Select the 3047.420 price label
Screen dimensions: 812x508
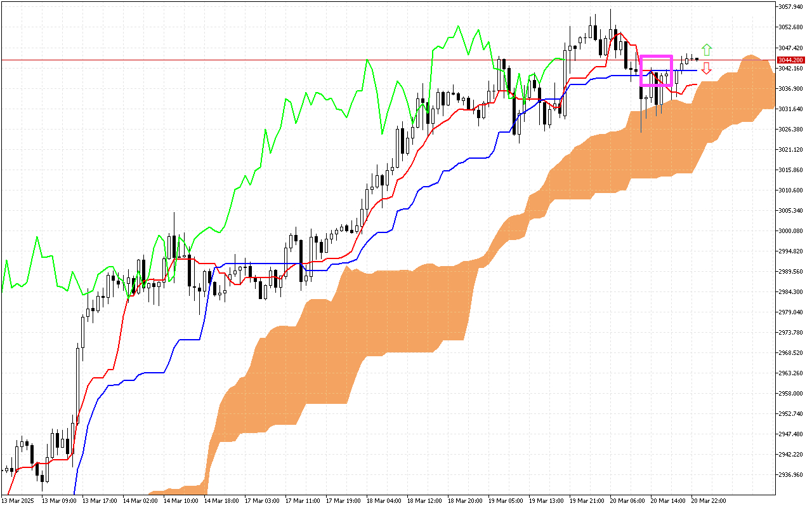tap(791, 48)
